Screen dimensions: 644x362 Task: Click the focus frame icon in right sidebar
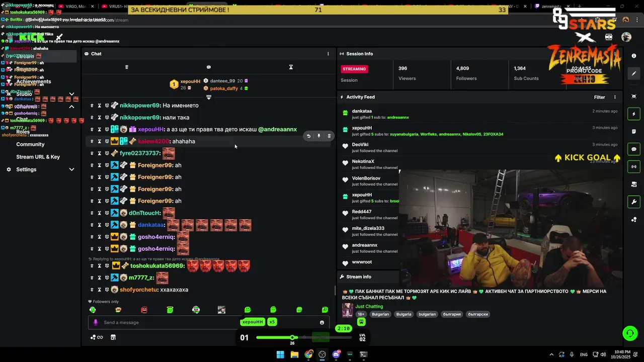tap(634, 96)
